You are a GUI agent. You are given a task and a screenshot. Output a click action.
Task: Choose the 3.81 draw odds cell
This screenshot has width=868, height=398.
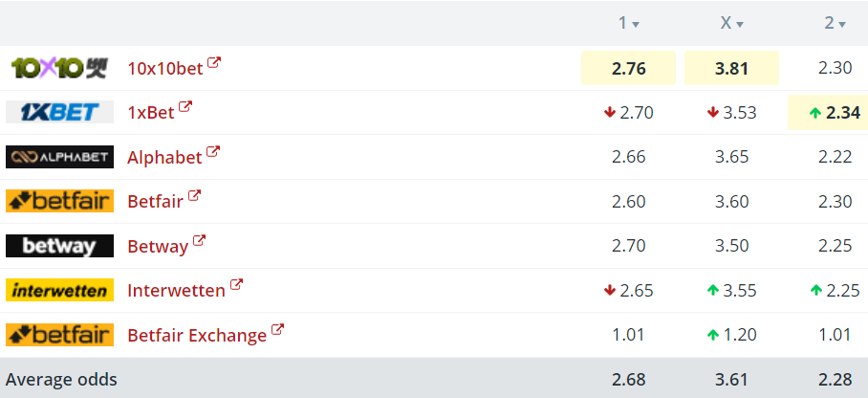(x=731, y=68)
